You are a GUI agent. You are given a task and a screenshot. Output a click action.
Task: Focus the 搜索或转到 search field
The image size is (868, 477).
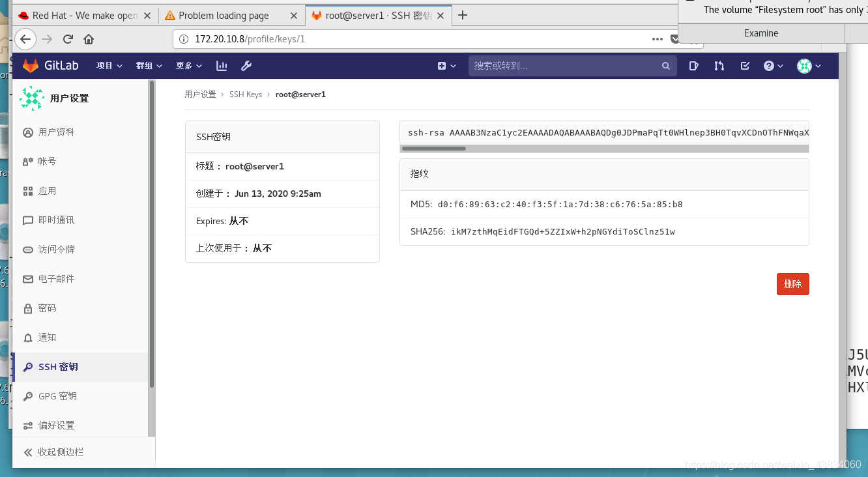click(572, 65)
